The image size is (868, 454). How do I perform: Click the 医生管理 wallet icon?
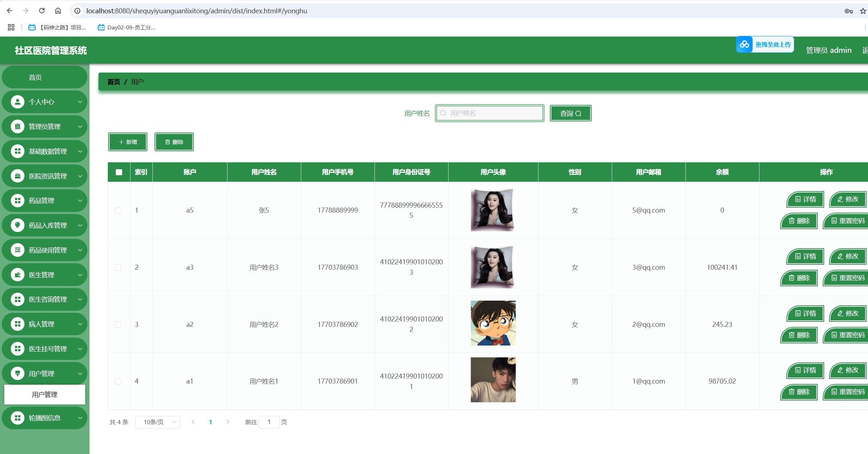[17, 275]
